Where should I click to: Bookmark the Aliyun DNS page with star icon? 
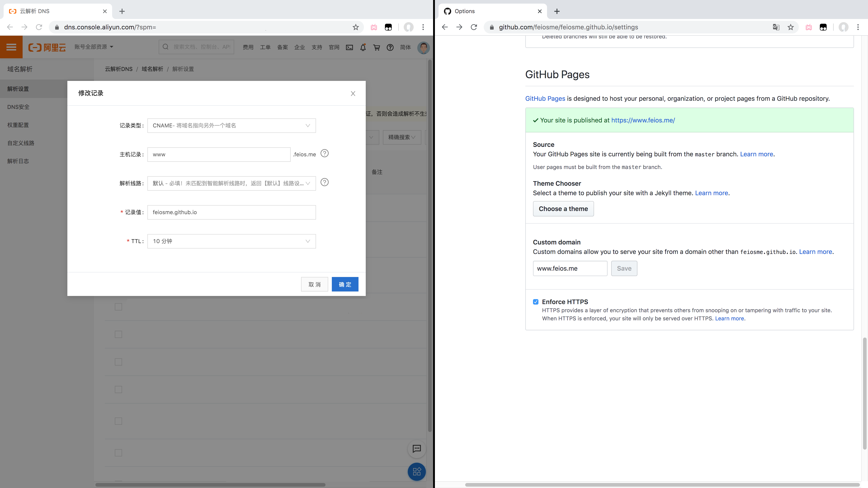tap(356, 27)
